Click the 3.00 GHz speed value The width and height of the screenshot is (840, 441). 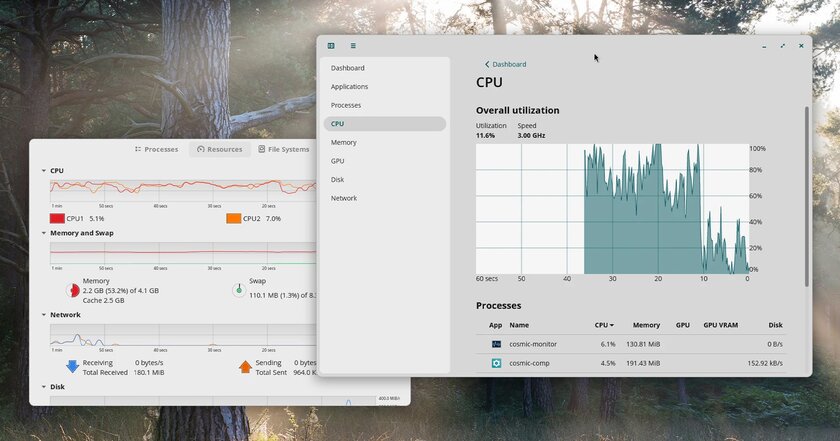click(x=531, y=136)
